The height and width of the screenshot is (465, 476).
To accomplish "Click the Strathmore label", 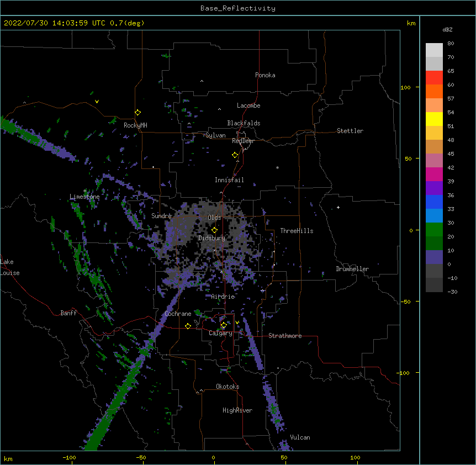I will pos(285,336).
